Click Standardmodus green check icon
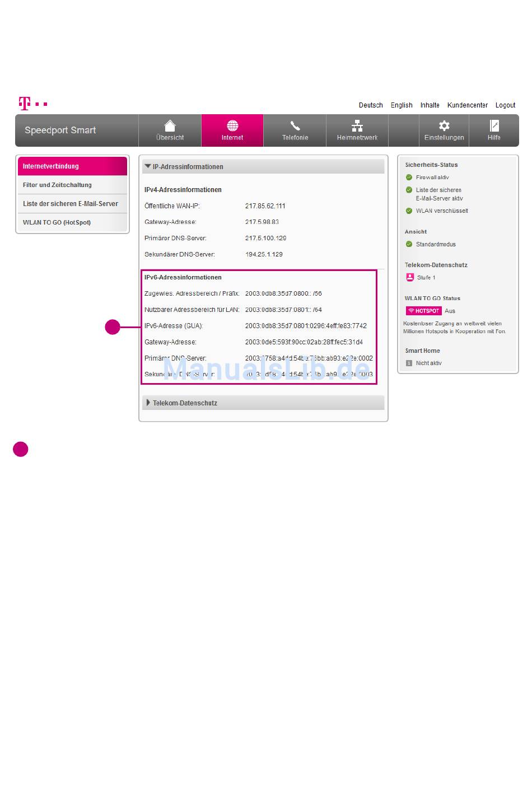Screen dimensions: 532x798 click(x=409, y=244)
